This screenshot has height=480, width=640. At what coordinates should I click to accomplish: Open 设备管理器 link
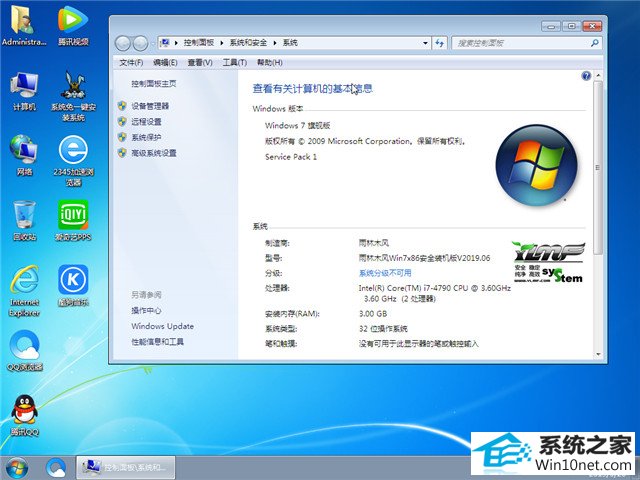click(x=150, y=106)
